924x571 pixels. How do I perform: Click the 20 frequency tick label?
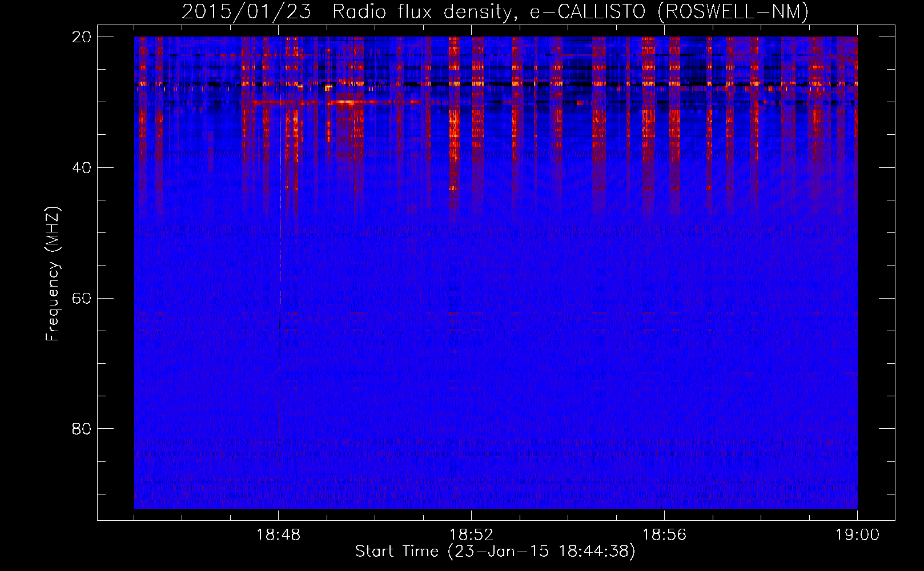82,37
